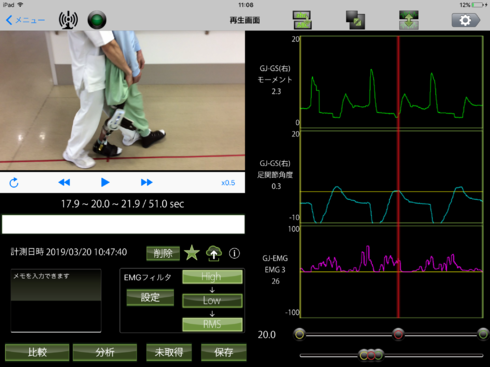Open EMG filter 設定
This screenshot has width=490, height=367.
click(150, 297)
